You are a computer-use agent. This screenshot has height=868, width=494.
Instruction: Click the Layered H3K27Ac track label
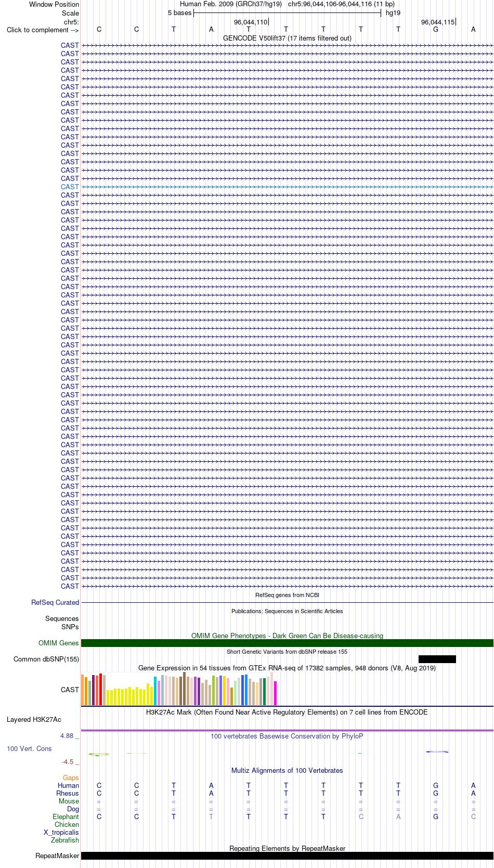tap(34, 720)
